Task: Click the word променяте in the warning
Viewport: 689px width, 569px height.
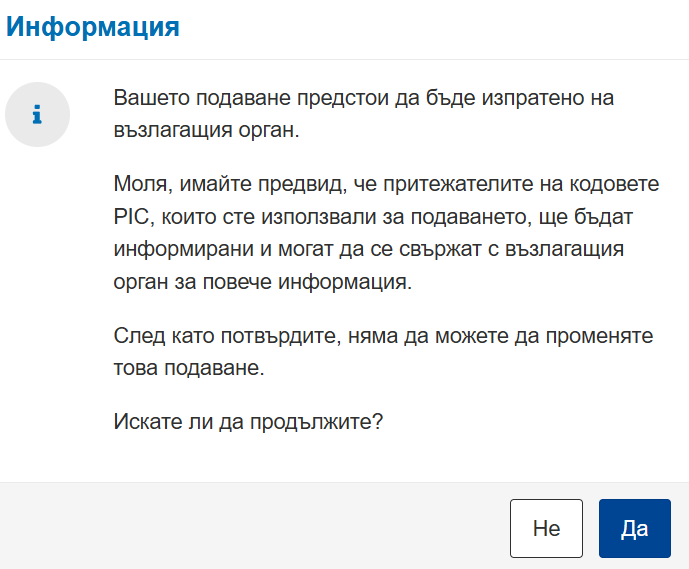Action: pyautogui.click(x=599, y=337)
